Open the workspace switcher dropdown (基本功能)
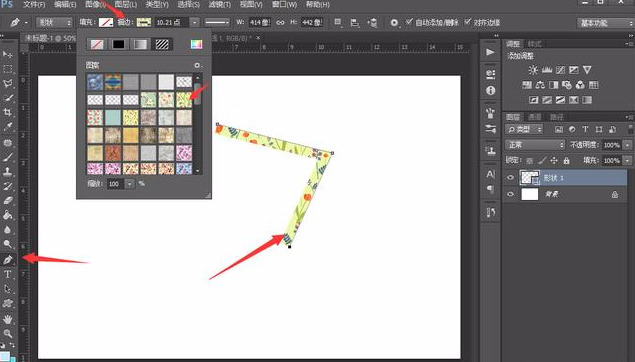 [x=605, y=23]
